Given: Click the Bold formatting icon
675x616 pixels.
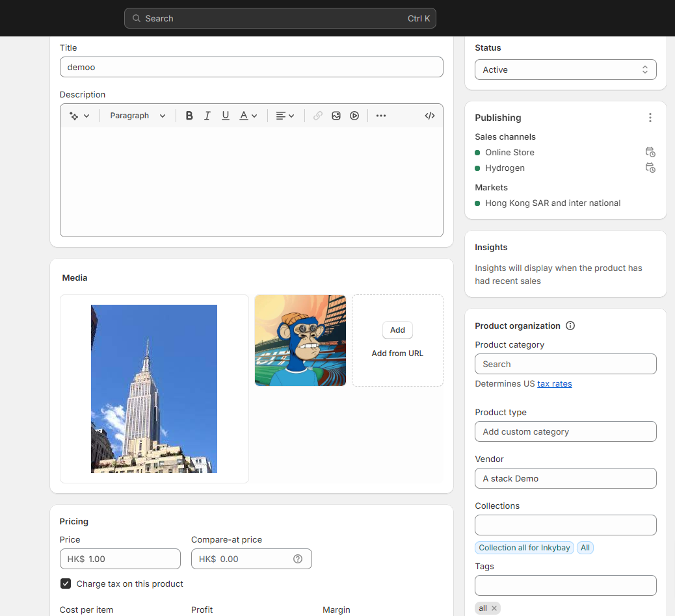Looking at the screenshot, I should click(x=189, y=116).
